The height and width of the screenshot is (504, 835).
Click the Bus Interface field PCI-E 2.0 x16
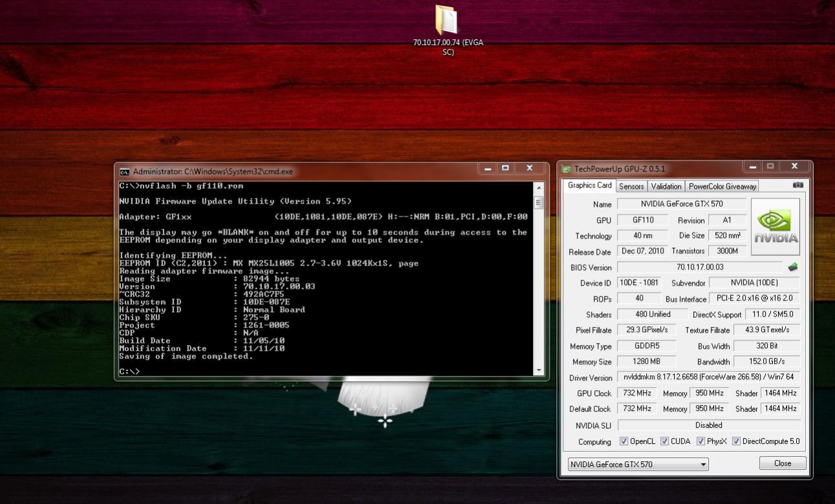(754, 299)
